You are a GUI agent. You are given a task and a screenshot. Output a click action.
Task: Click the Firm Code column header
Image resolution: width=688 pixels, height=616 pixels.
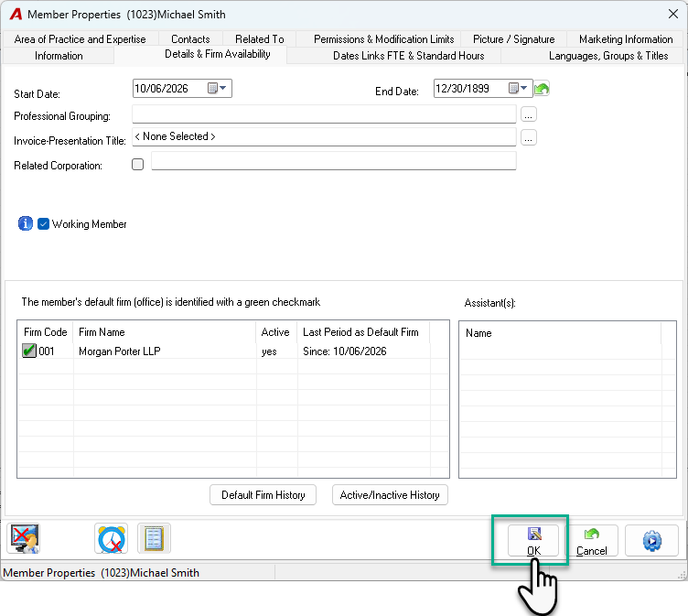(45, 332)
